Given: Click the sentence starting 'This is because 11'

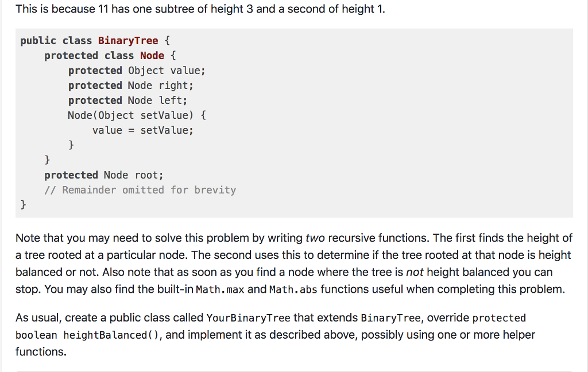Looking at the screenshot, I should 200,9.
